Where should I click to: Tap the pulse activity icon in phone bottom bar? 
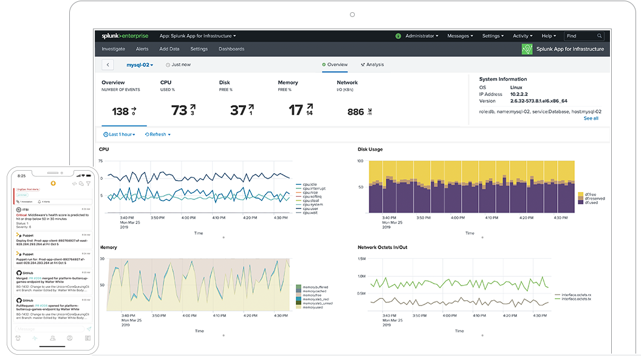click(35, 338)
